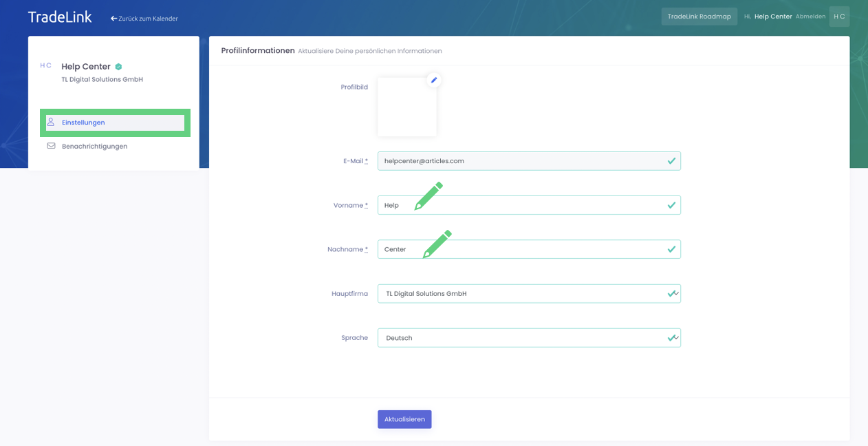Click the Abmelden link
Screen dimensions: 868x446
click(810, 17)
